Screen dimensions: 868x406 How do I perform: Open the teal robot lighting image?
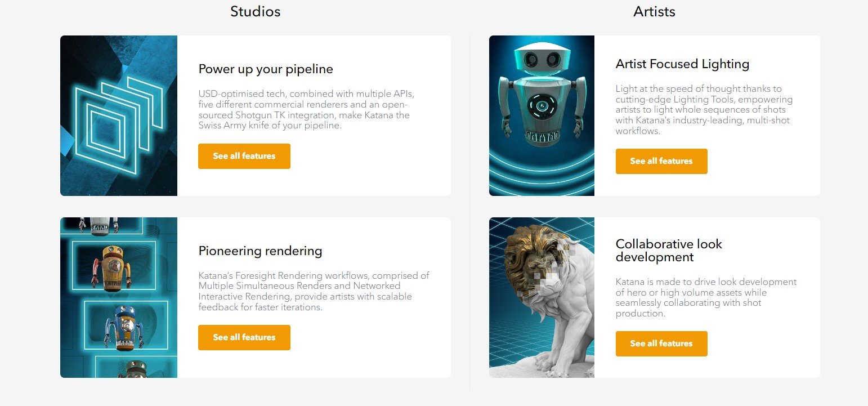[542, 115]
